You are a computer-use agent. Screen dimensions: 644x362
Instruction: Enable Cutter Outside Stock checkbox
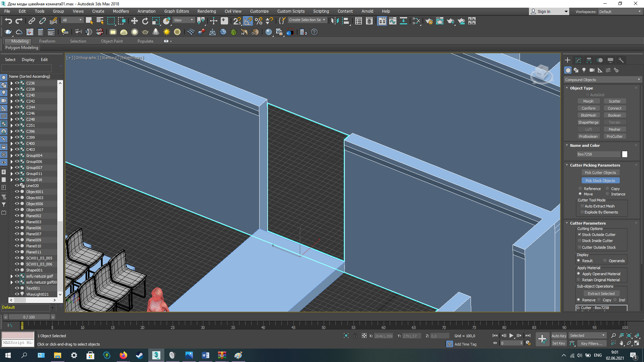point(580,247)
